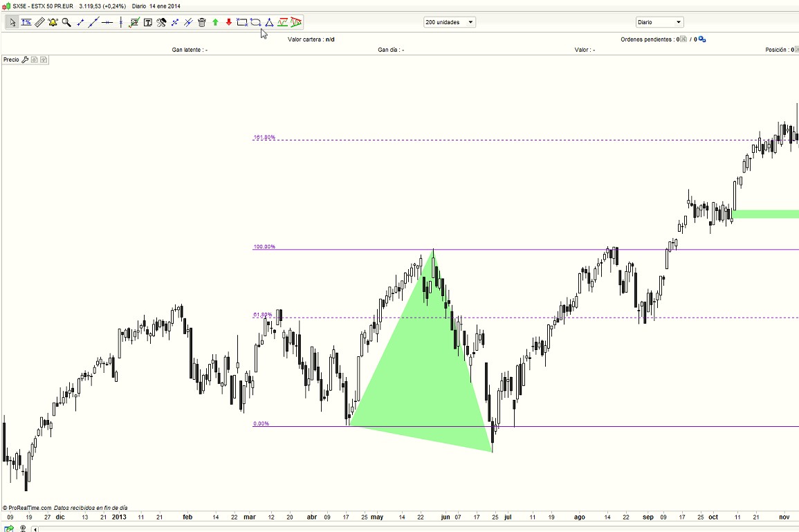Viewport: 799px width, 532px height.
Task: Select the extended trend line tool
Action: coord(93,22)
